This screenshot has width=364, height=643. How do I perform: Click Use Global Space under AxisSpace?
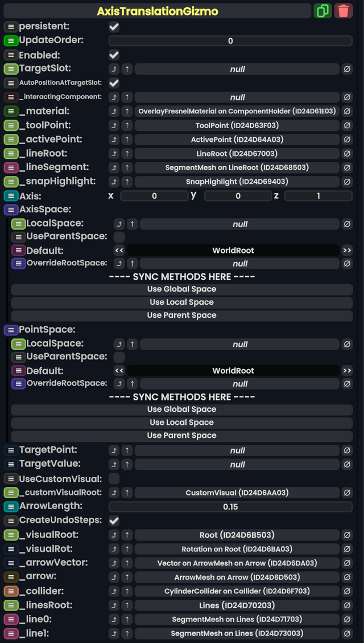[181, 289]
